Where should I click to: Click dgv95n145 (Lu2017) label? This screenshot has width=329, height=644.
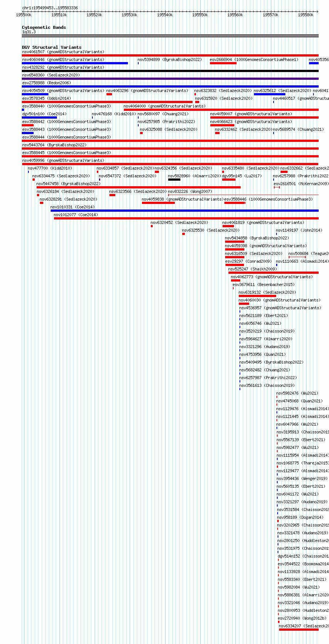[242, 176]
